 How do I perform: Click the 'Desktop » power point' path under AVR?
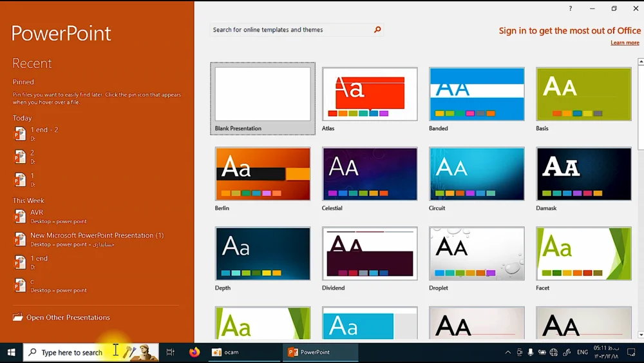(x=59, y=221)
